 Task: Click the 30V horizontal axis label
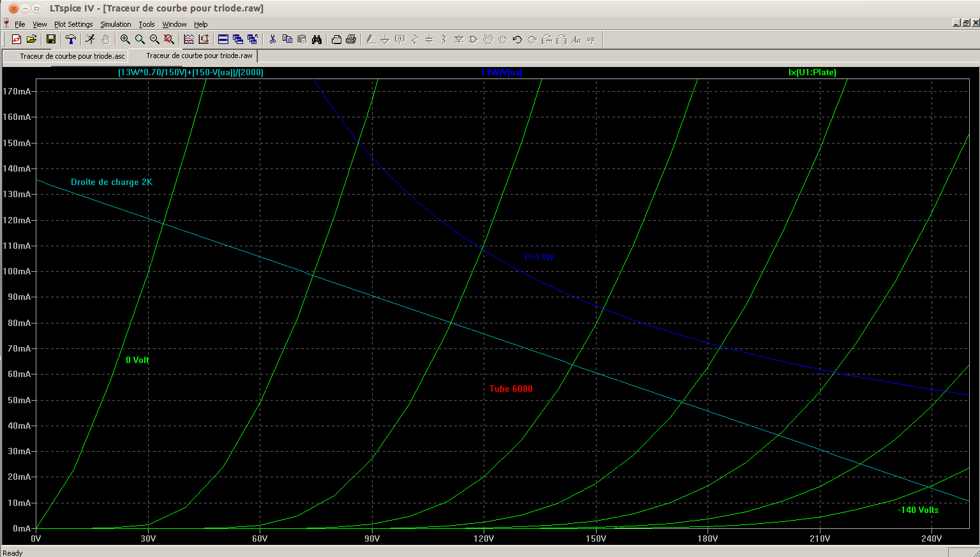coord(148,538)
